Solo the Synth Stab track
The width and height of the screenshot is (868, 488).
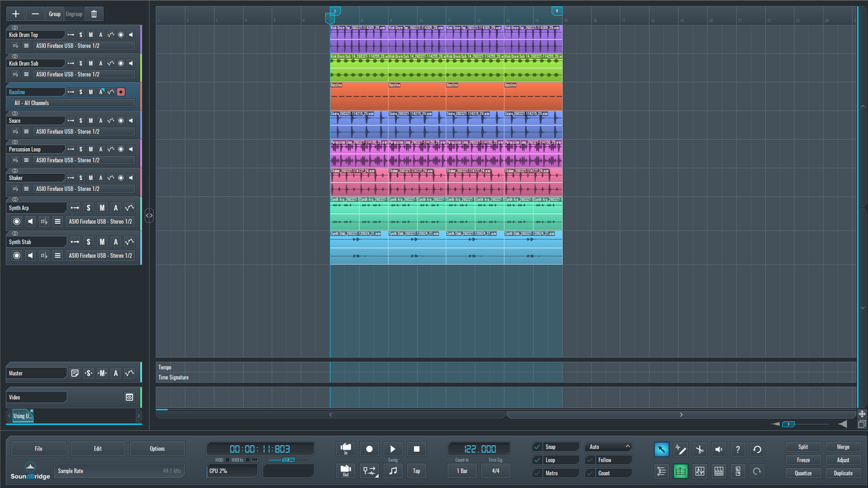tap(89, 242)
